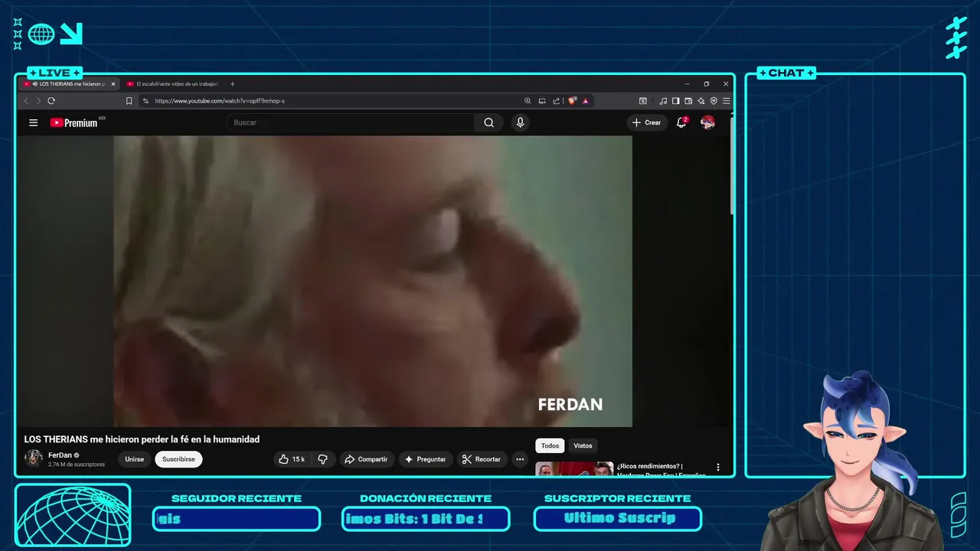This screenshot has width=980, height=551.
Task: Open the Brave Rewards triangle icon
Action: click(x=586, y=101)
